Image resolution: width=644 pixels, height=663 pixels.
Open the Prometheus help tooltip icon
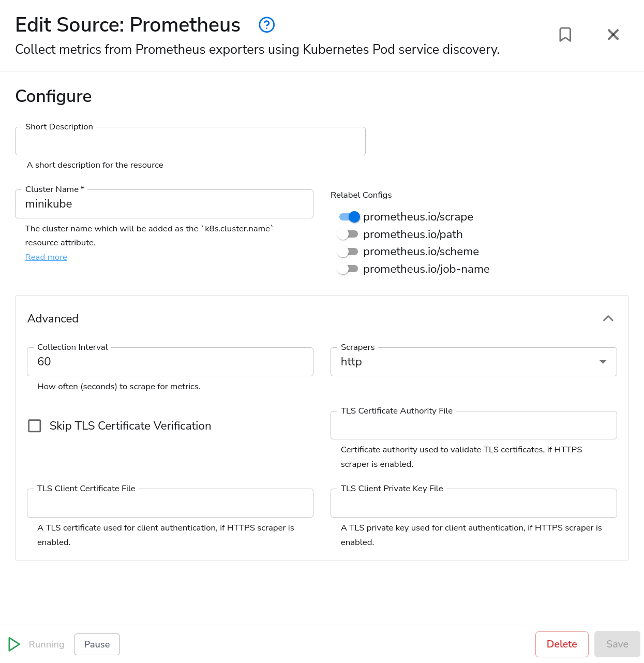(x=266, y=25)
